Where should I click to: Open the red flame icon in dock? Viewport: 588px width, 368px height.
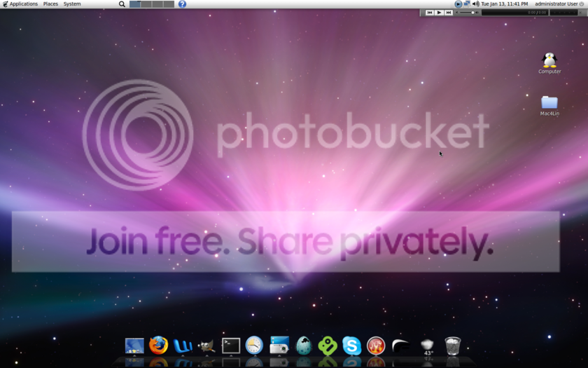[x=376, y=346]
